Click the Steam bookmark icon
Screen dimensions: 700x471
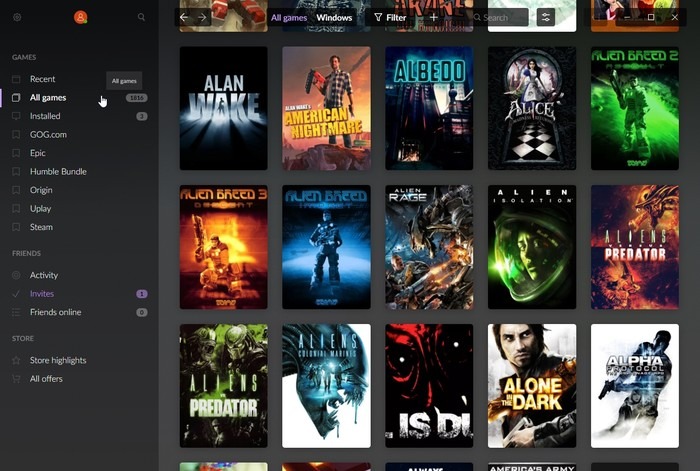tap(16, 227)
